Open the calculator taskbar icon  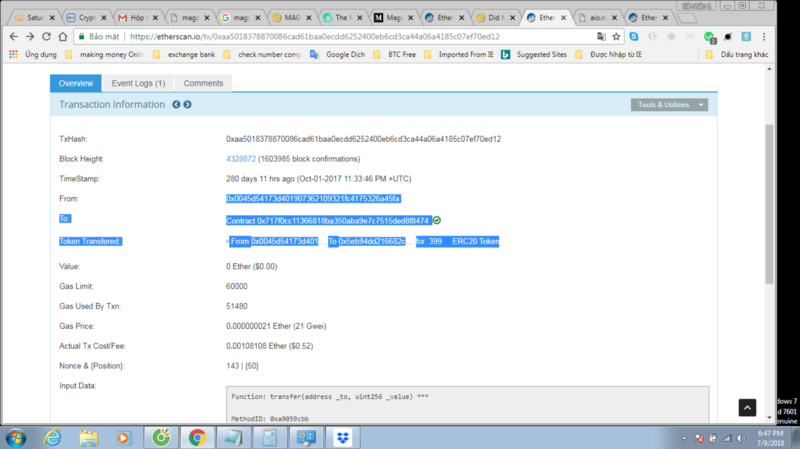[x=270, y=438]
